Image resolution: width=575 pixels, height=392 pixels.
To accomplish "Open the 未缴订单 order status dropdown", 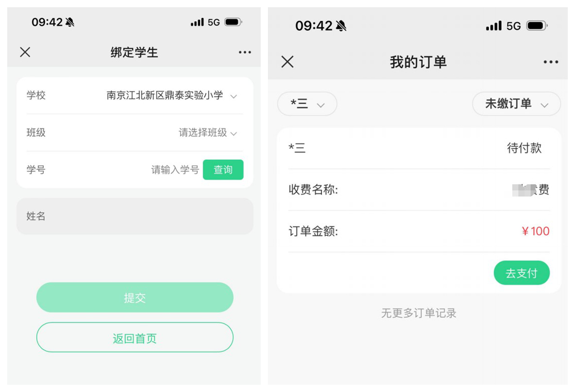I will (516, 104).
